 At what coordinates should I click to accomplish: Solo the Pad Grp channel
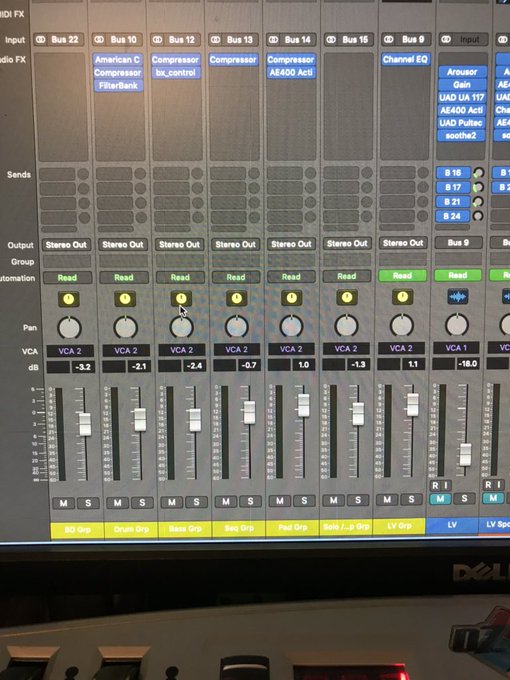[x=304, y=501]
